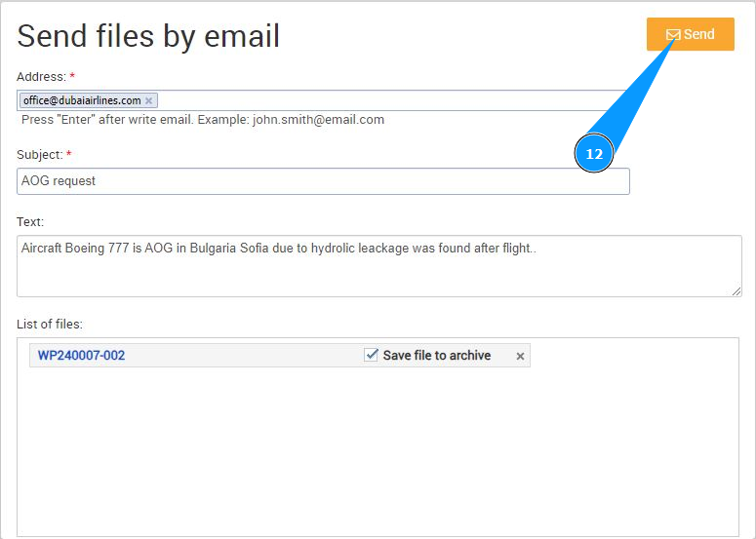Click the number 12 callout marker

(x=594, y=154)
